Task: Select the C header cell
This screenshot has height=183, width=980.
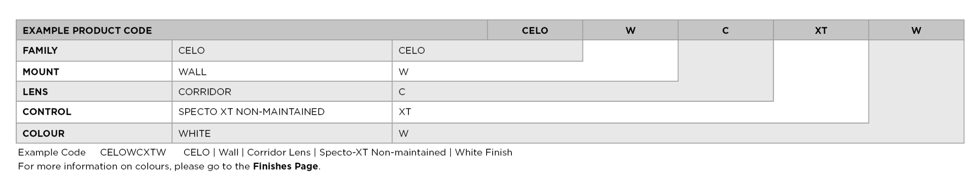Action: (725, 31)
